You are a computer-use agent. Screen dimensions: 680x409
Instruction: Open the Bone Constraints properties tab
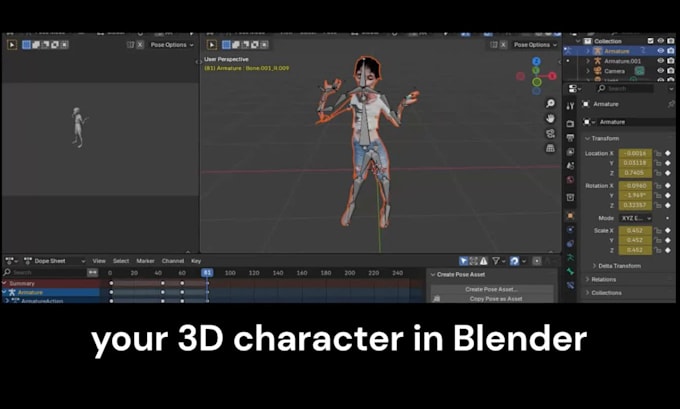(570, 285)
